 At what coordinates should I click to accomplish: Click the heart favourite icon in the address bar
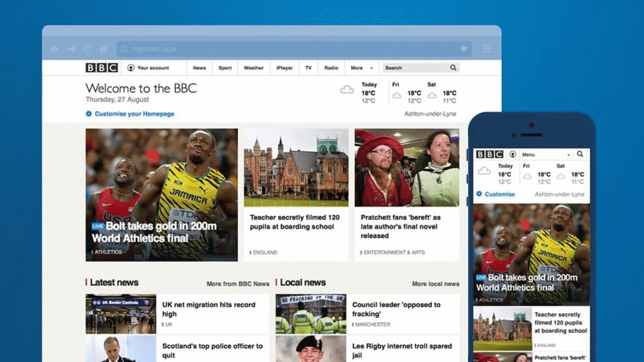[464, 49]
